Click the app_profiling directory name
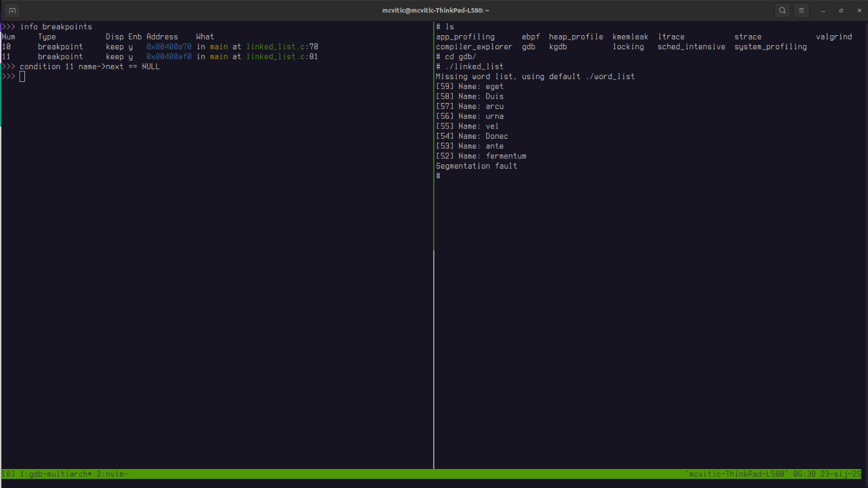This screenshot has height=488, width=868. pyautogui.click(x=465, y=37)
